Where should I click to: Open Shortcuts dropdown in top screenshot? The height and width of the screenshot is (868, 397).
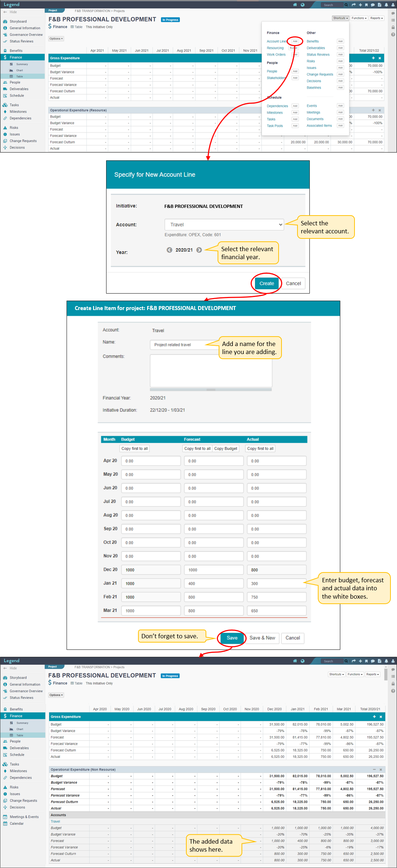click(340, 18)
